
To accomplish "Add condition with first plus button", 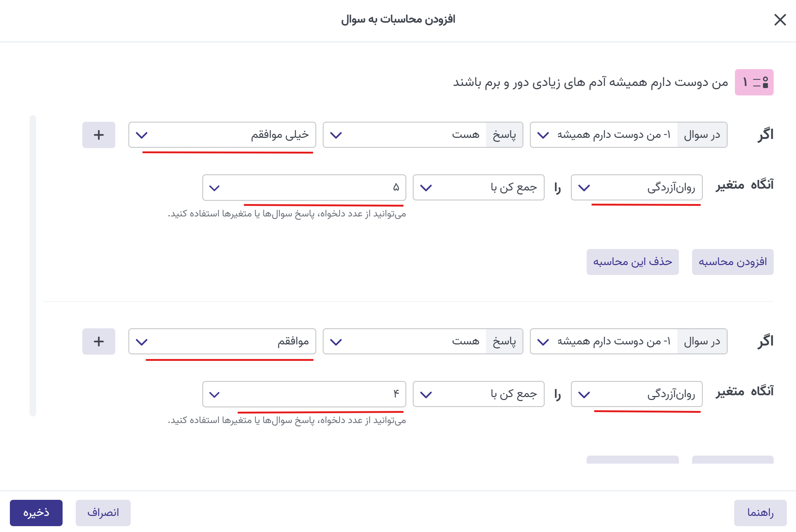I will [x=99, y=135].
